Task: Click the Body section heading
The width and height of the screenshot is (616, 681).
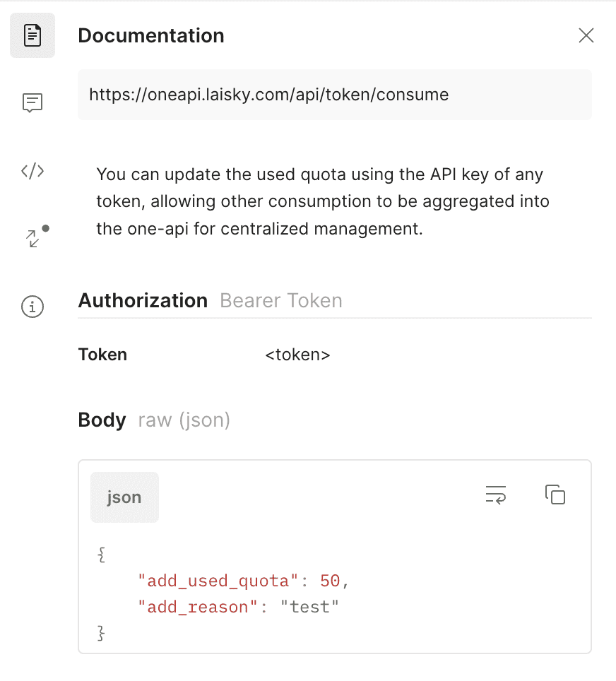Action: tap(102, 420)
